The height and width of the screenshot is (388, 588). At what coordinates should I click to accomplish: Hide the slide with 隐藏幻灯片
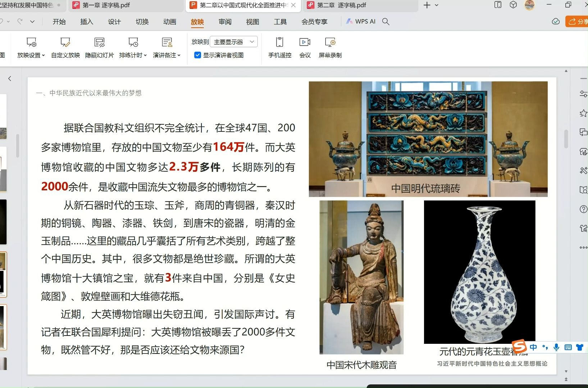(99, 47)
